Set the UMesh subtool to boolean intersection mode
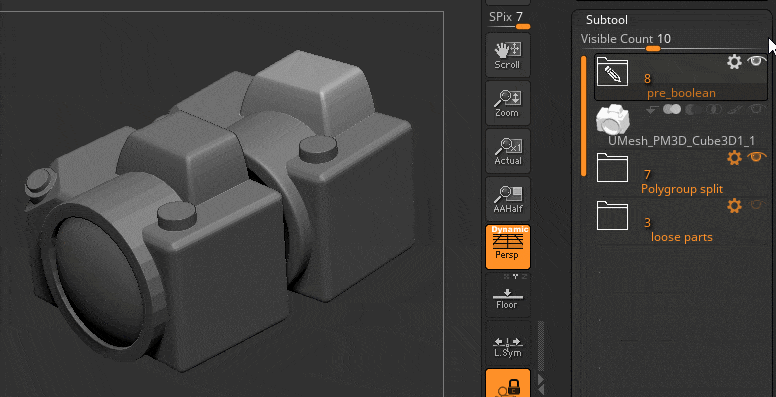This screenshot has width=776, height=397. [713, 109]
